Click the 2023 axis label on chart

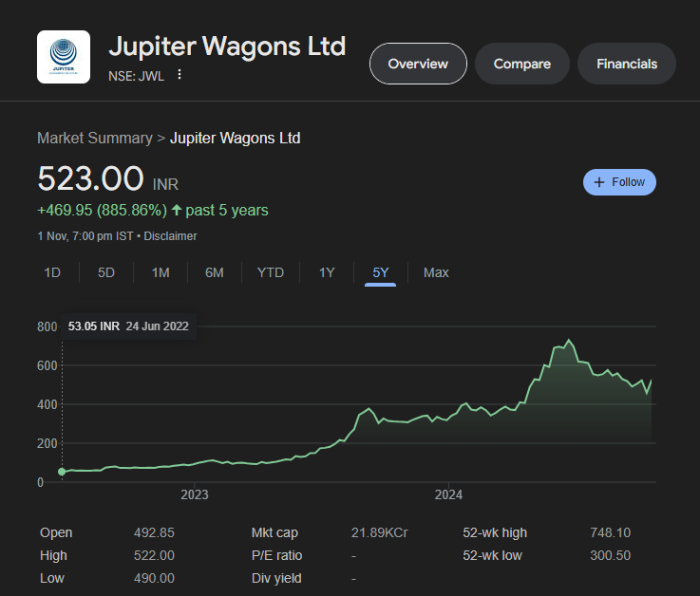click(195, 494)
